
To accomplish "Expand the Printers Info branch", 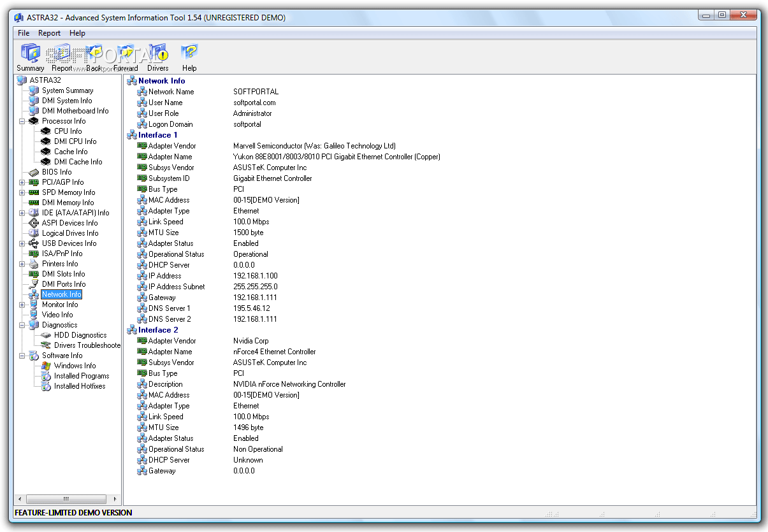I will [x=22, y=264].
